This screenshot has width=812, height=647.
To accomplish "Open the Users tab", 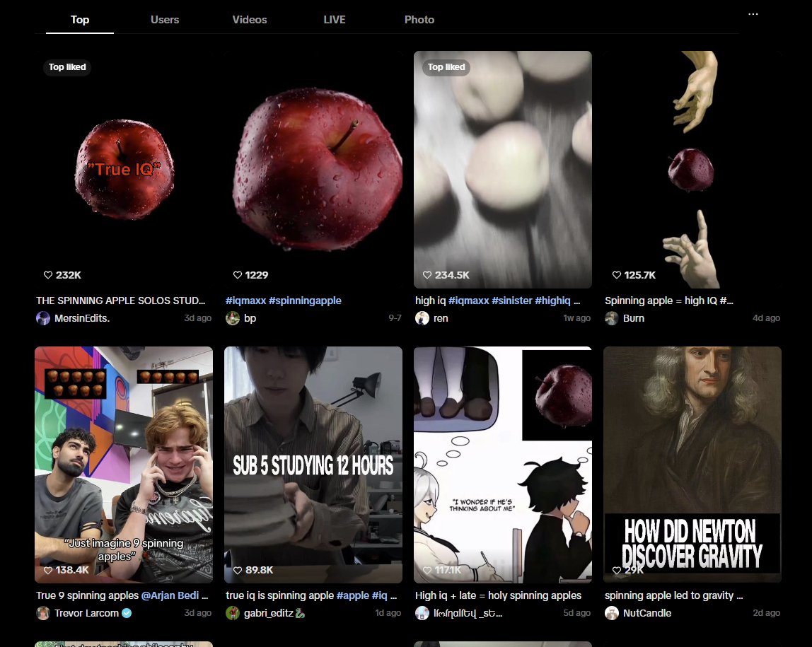I will [165, 20].
